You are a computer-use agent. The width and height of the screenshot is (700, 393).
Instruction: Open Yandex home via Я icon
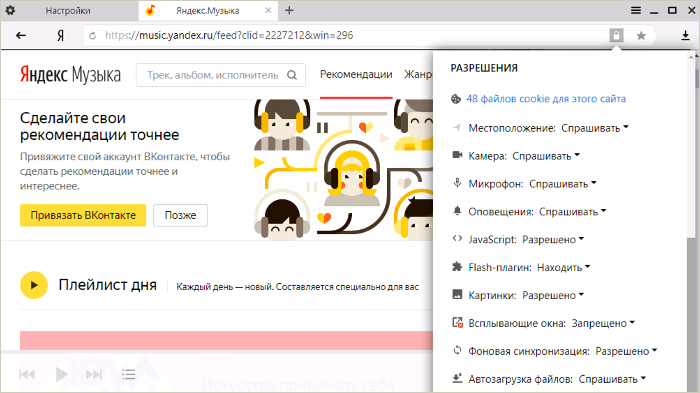point(60,36)
